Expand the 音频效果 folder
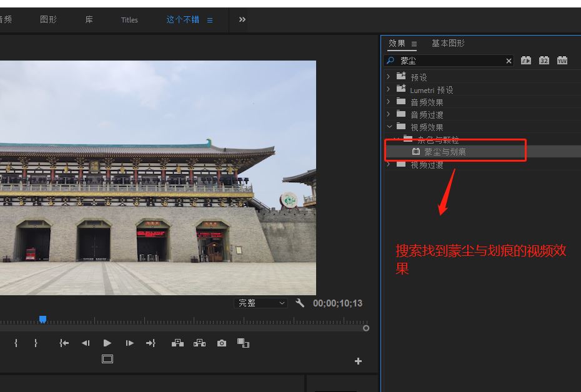This screenshot has height=392, width=581. coord(388,101)
